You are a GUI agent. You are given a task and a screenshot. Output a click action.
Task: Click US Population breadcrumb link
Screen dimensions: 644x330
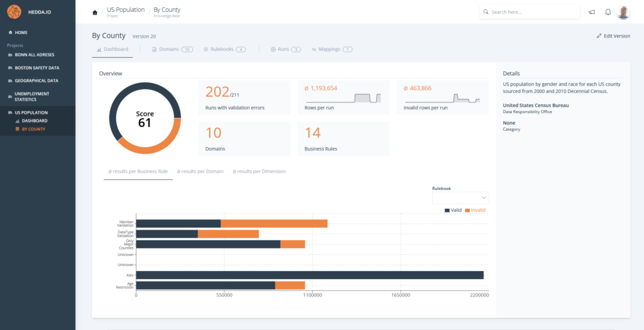coord(126,10)
